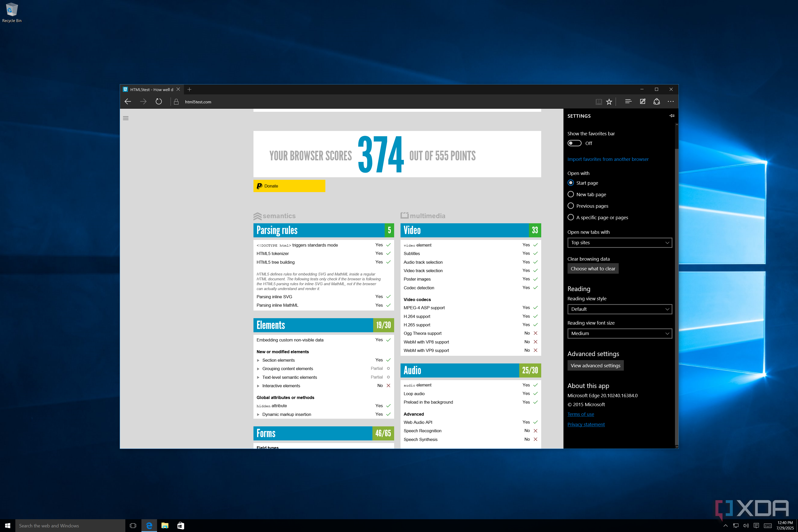Click the taskbar clock showing 12:40 PM
The height and width of the screenshot is (532, 798).
pyautogui.click(x=785, y=525)
